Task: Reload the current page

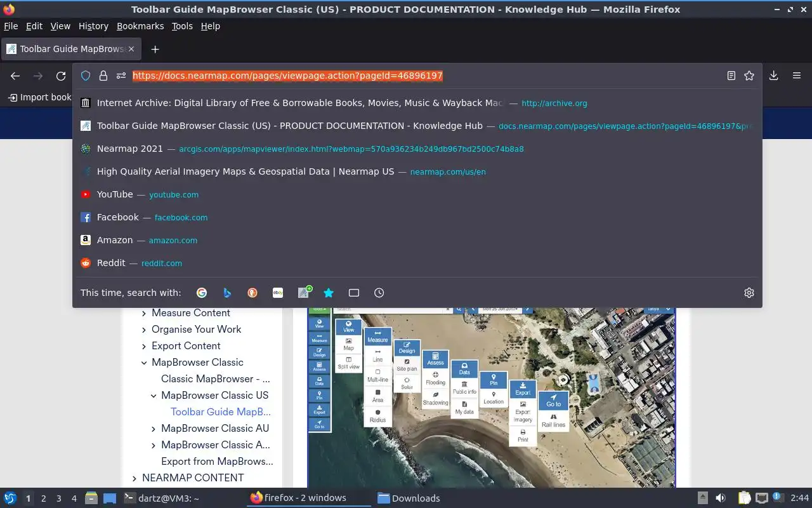Action: tap(61, 76)
